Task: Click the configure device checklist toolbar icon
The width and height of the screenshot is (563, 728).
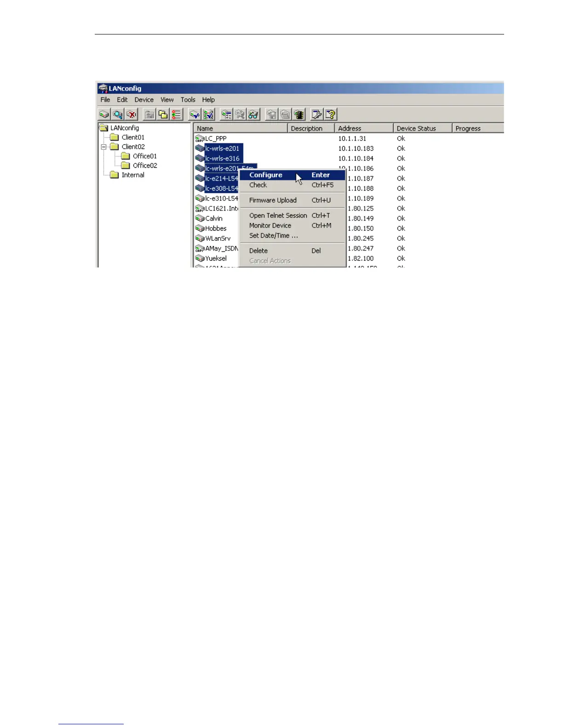Action: coord(226,114)
